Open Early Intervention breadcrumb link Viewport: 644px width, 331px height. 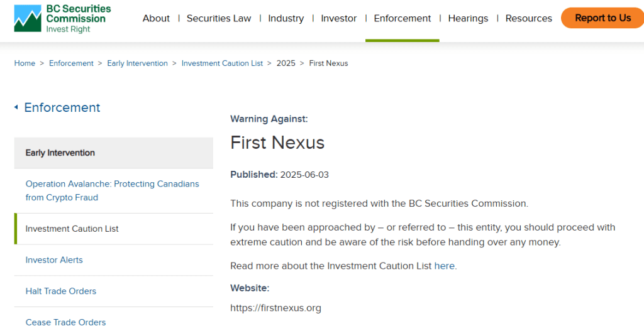coord(138,63)
